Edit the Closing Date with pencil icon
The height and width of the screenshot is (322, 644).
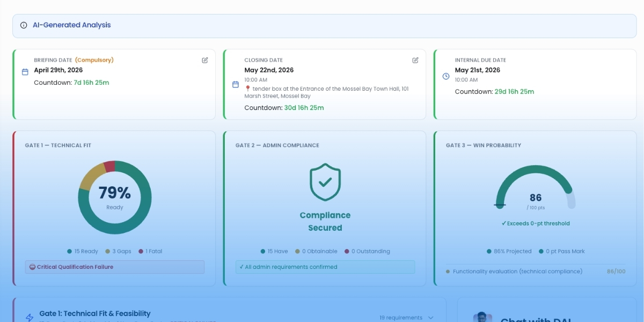click(415, 60)
